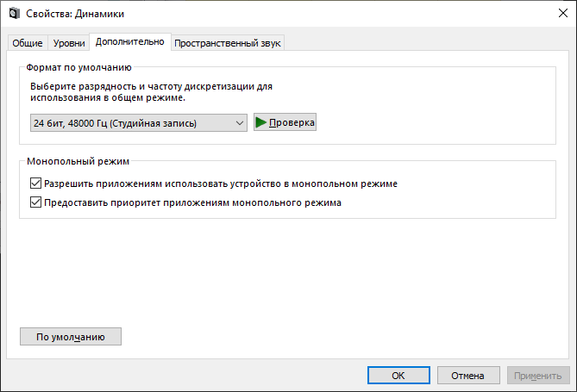
Task: Click the Предоставить приоритет приложениям label text
Action: (193, 203)
